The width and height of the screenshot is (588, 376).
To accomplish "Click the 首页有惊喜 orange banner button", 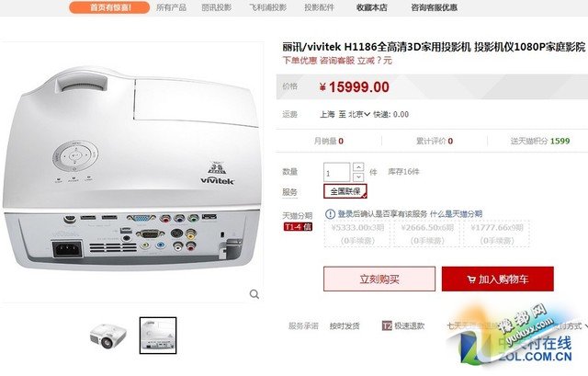I will (x=109, y=7).
